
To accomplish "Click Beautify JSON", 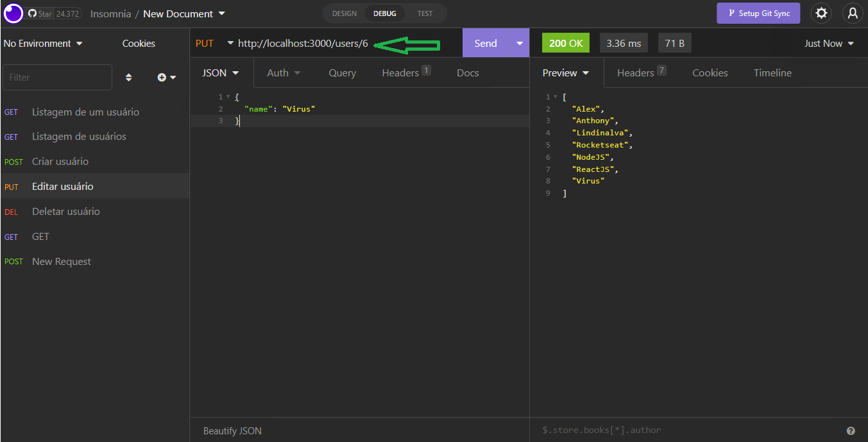I will point(232,431).
